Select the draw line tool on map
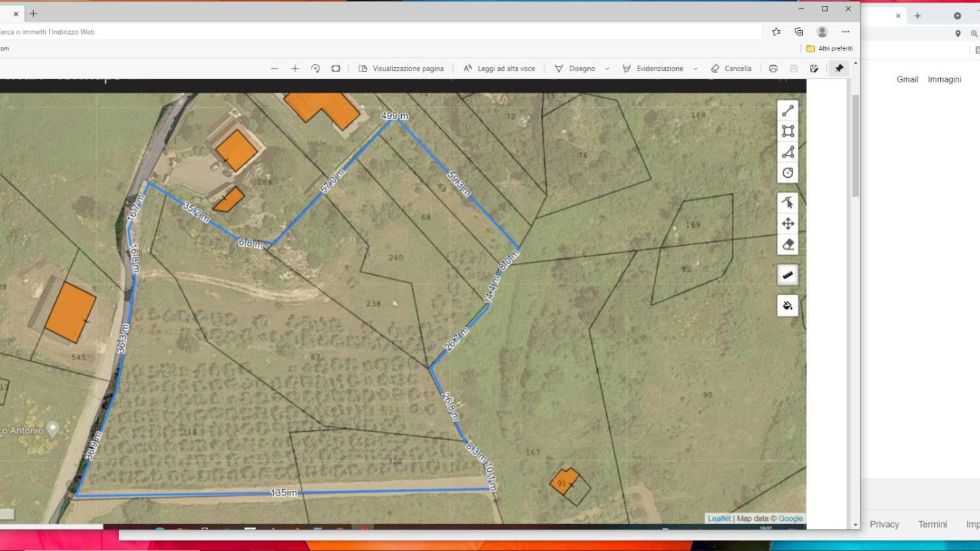The width and height of the screenshot is (980, 551). tap(788, 111)
